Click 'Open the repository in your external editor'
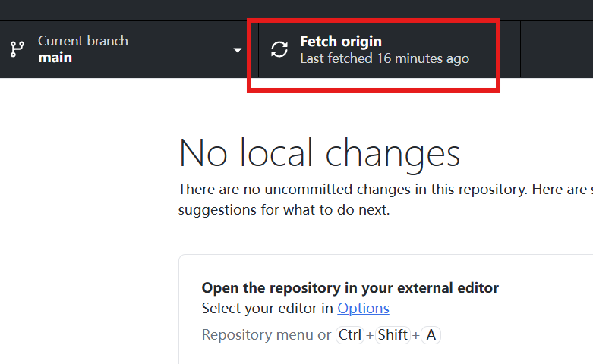This screenshot has height=364, width=593. pyautogui.click(x=350, y=288)
